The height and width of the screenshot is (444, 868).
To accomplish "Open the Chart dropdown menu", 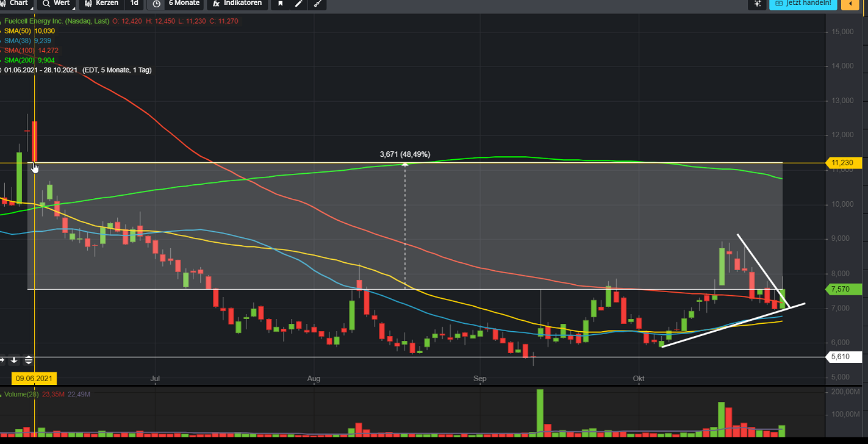I will coord(18,4).
